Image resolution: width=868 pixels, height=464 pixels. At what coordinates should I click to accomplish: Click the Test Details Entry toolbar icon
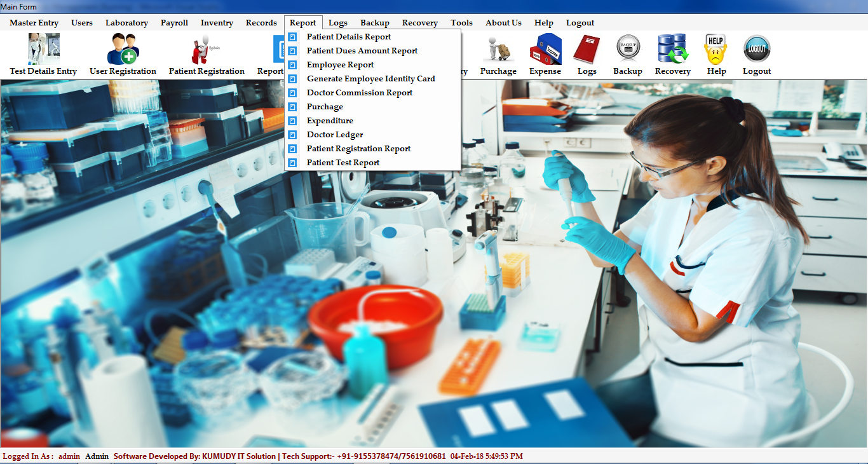click(x=43, y=50)
